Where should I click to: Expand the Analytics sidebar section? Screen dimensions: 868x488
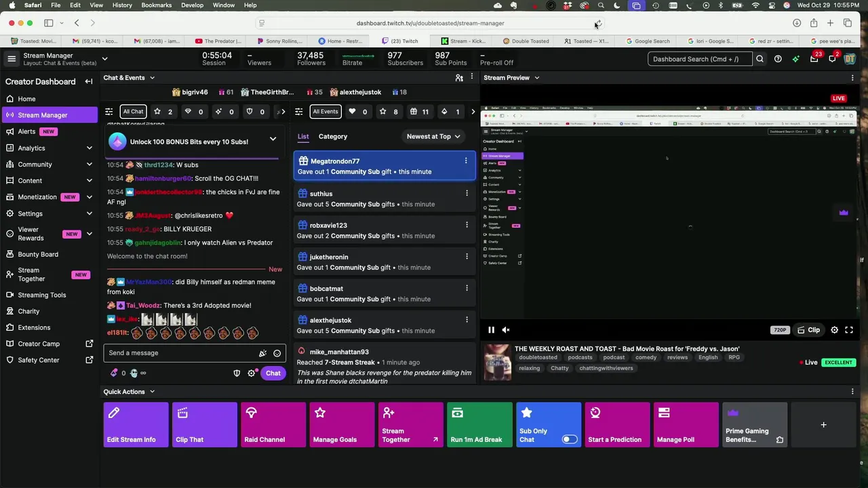point(89,148)
